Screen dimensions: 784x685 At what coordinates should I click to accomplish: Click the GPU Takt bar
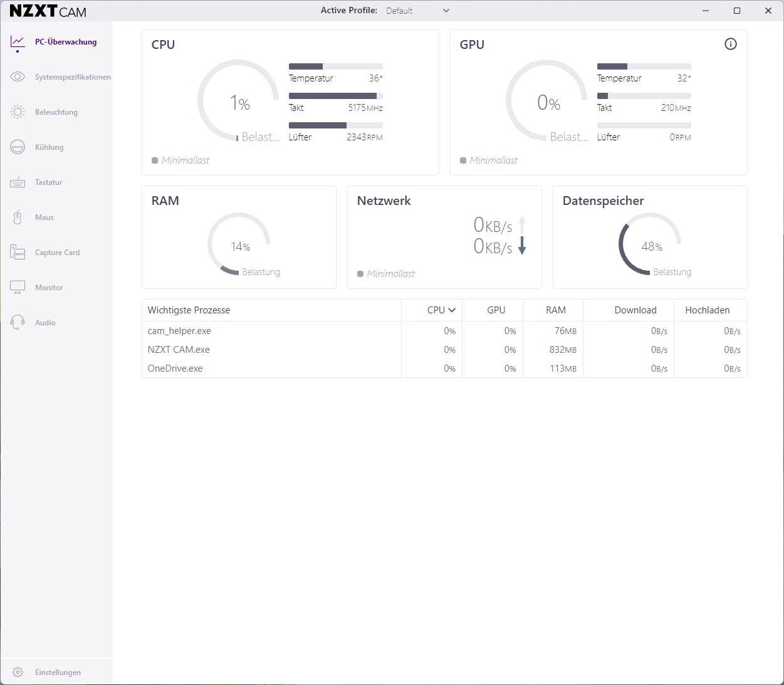(x=644, y=96)
